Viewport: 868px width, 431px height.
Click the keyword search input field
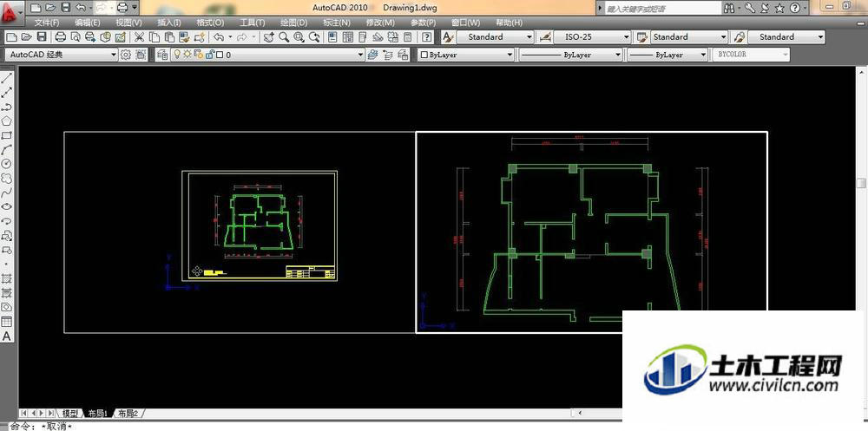(661, 9)
